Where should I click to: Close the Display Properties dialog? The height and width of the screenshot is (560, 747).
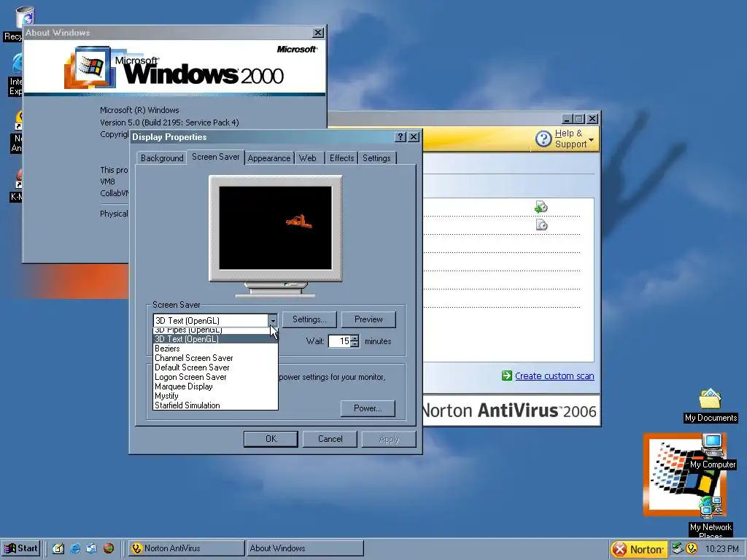[414, 137]
